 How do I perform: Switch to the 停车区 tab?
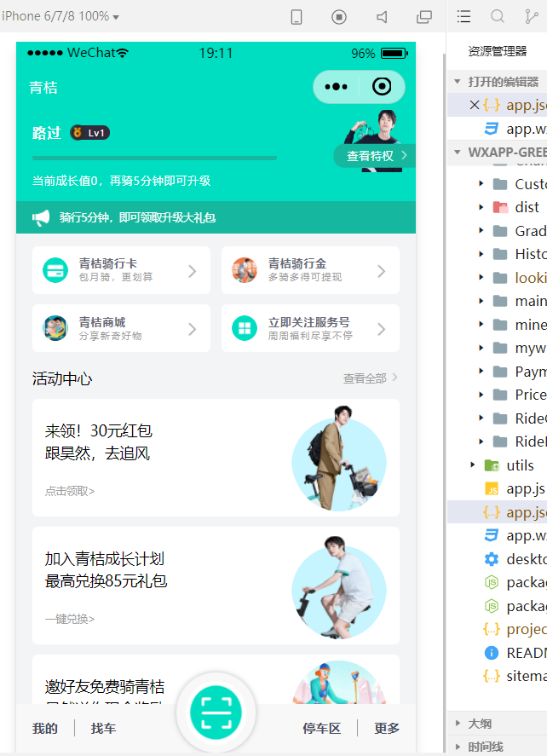pos(321,728)
